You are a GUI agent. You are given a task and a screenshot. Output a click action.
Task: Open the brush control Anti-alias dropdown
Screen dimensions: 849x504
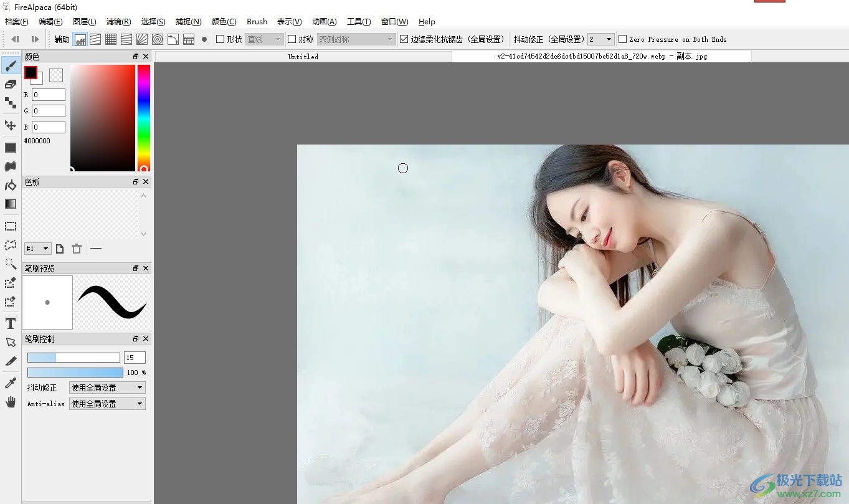pyautogui.click(x=107, y=404)
